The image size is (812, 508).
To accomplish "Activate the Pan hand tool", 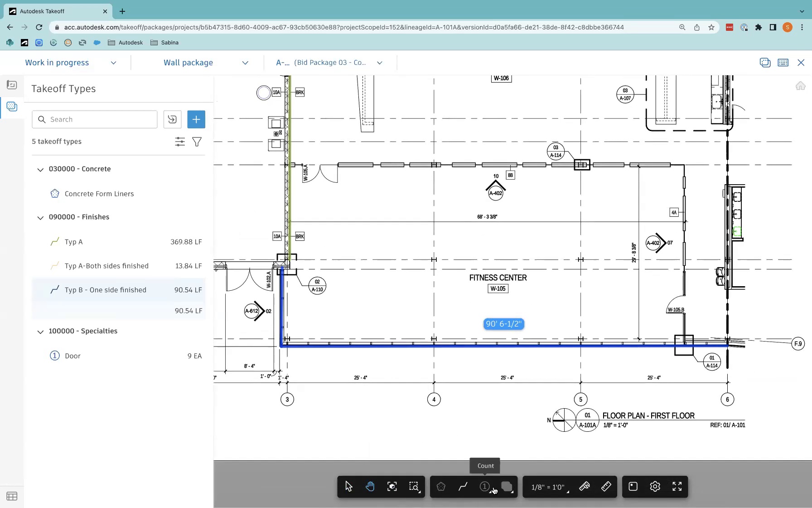I will (x=370, y=486).
